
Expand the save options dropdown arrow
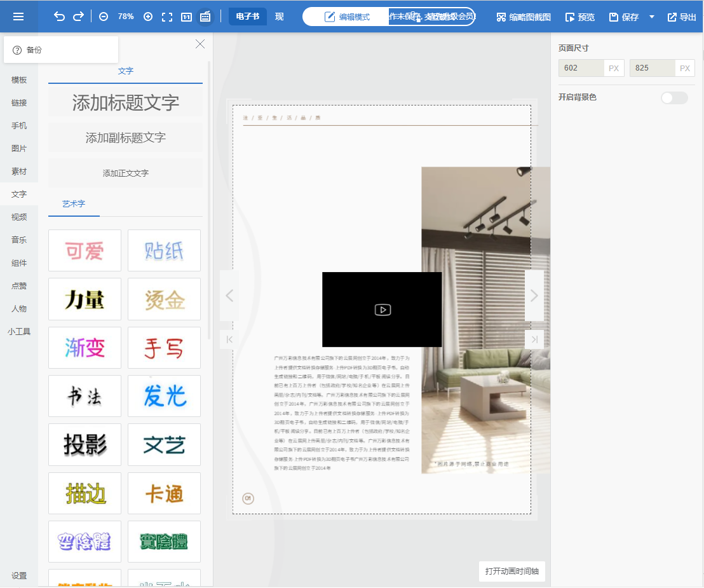(652, 17)
